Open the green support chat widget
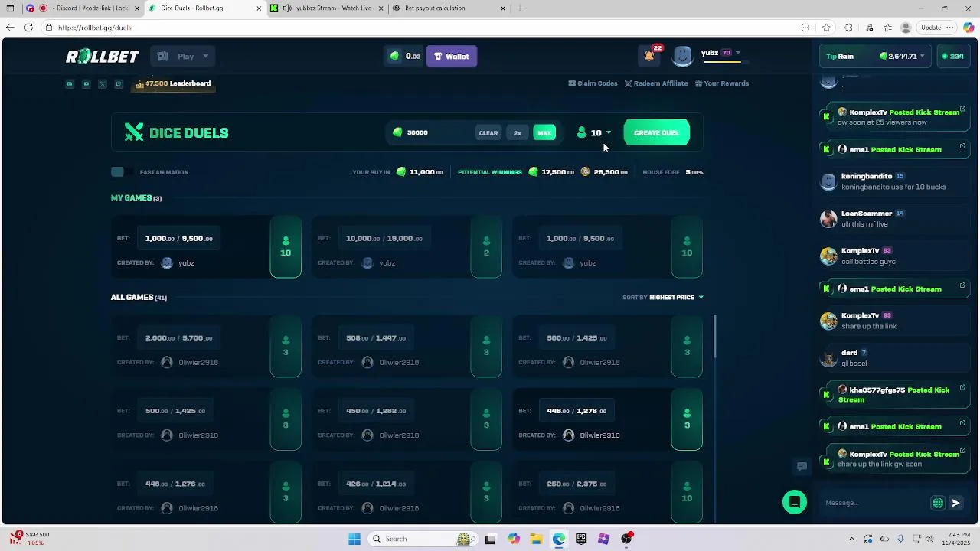This screenshot has width=980, height=551. click(795, 502)
